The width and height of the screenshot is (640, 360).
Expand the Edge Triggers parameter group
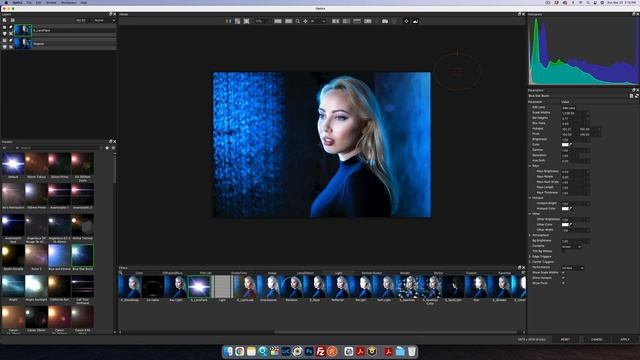tap(530, 256)
